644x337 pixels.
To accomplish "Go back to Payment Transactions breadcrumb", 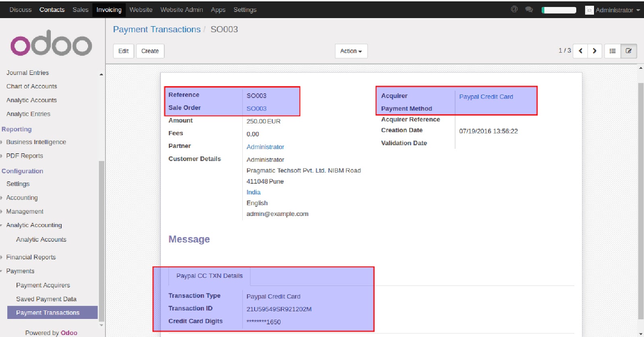I will 157,29.
